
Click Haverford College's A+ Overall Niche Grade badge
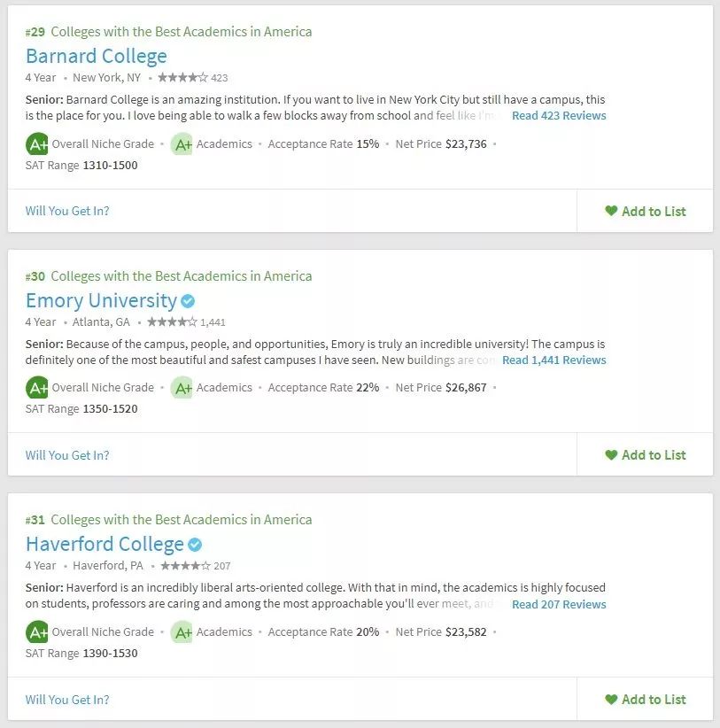pyautogui.click(x=37, y=631)
